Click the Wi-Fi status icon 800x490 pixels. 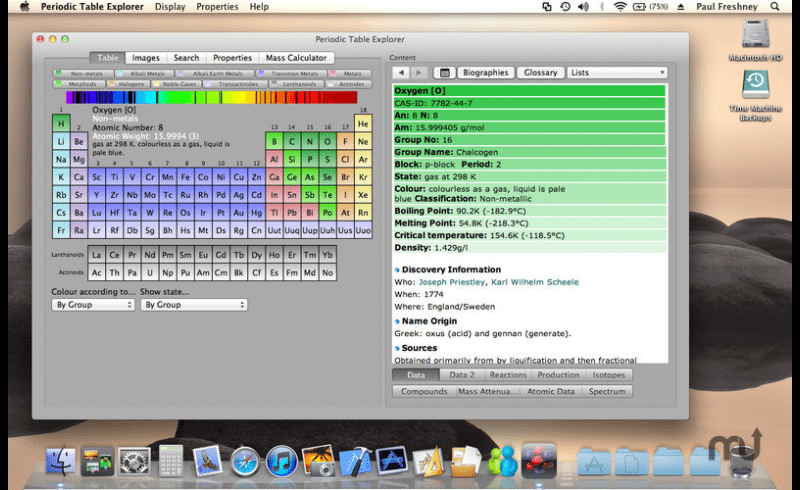620,7
